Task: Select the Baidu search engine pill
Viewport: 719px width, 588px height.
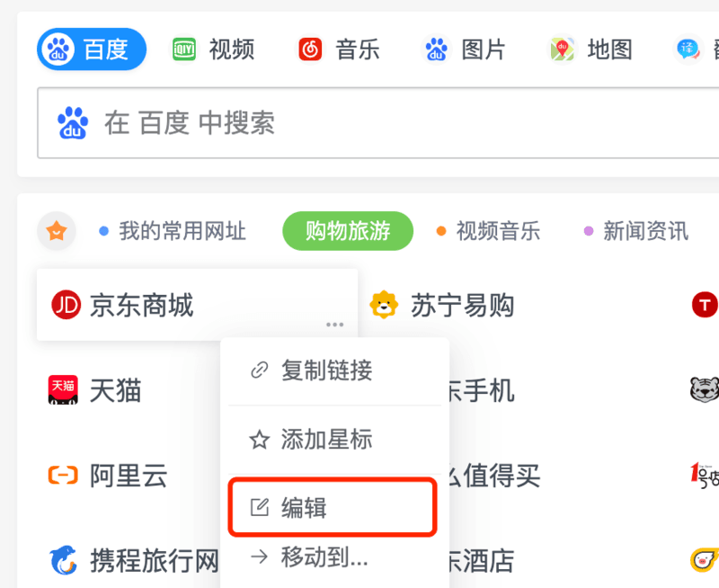Action: [x=92, y=49]
